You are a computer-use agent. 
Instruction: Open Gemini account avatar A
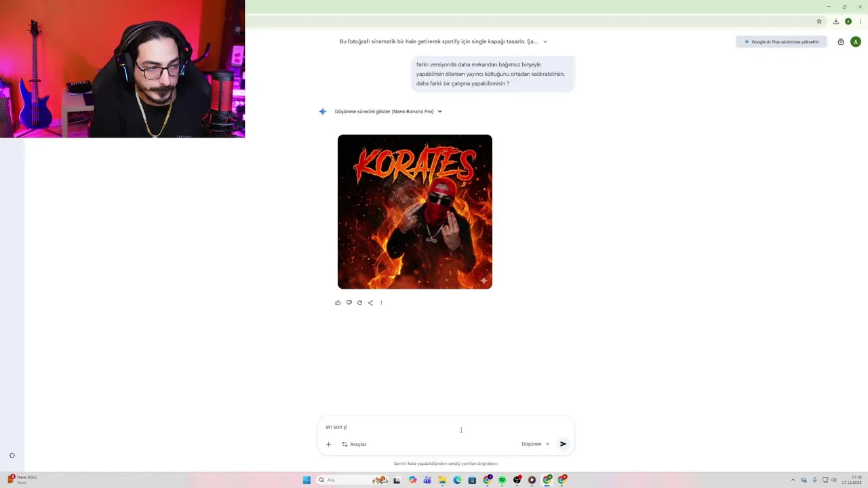pyautogui.click(x=856, y=42)
